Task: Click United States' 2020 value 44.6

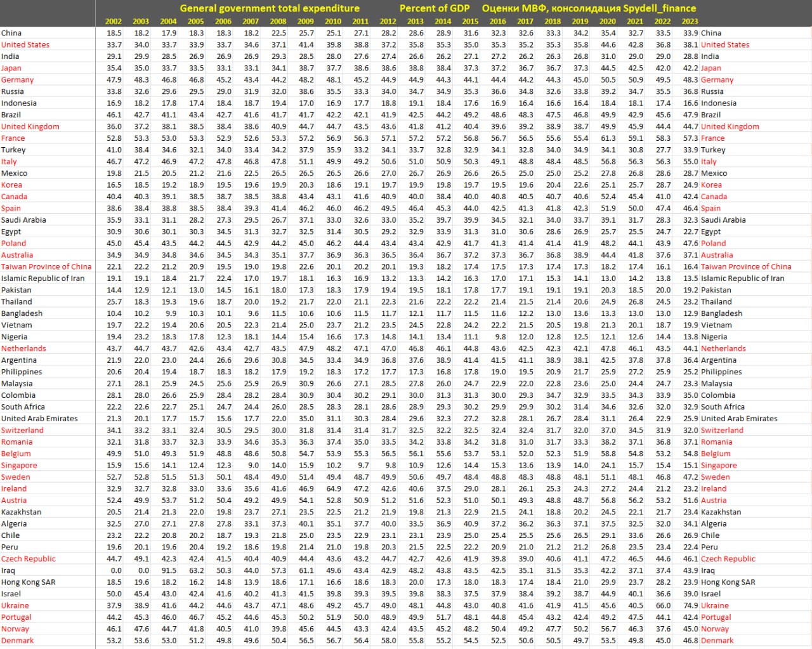Action: [x=608, y=45]
